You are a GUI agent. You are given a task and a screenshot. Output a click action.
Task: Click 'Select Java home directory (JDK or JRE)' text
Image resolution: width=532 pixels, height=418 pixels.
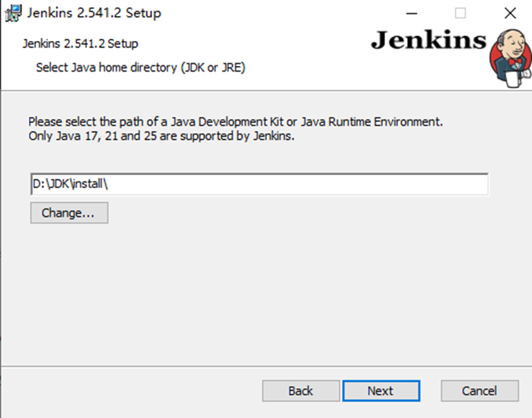pyautogui.click(x=141, y=67)
